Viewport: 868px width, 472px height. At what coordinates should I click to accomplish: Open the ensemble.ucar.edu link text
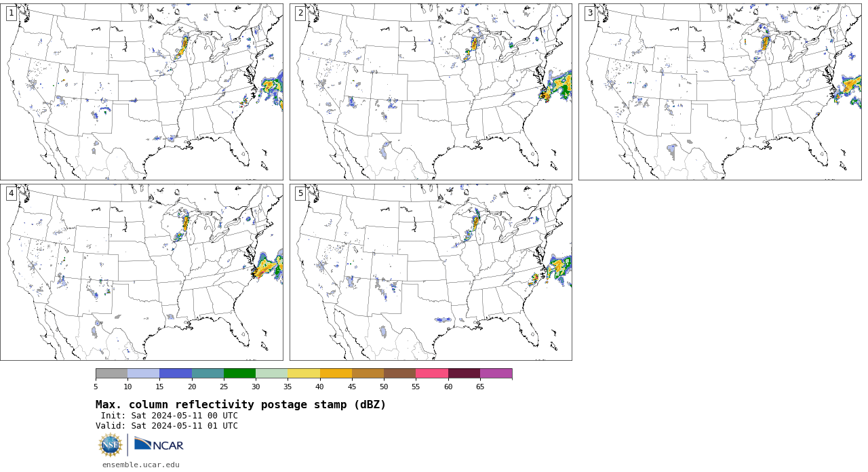tap(141, 465)
